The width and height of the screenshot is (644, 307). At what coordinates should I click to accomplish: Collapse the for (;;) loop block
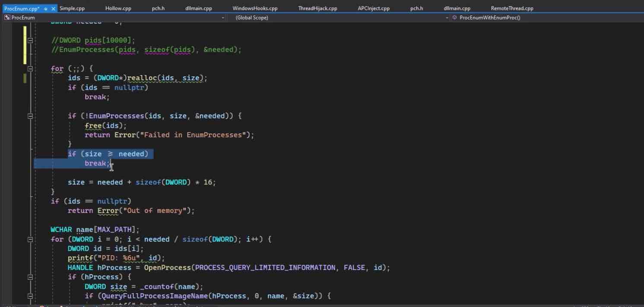30,69
